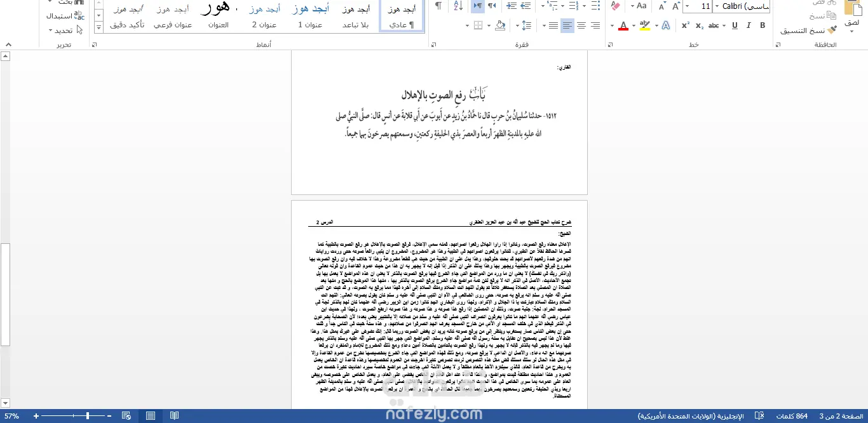
Task: Select Title (العنوان) style
Action: pos(218,16)
